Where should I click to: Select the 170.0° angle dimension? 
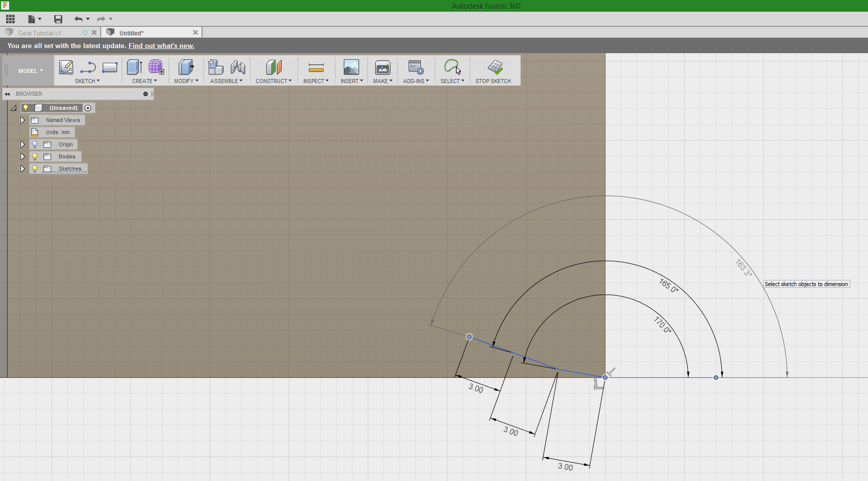pos(662,325)
